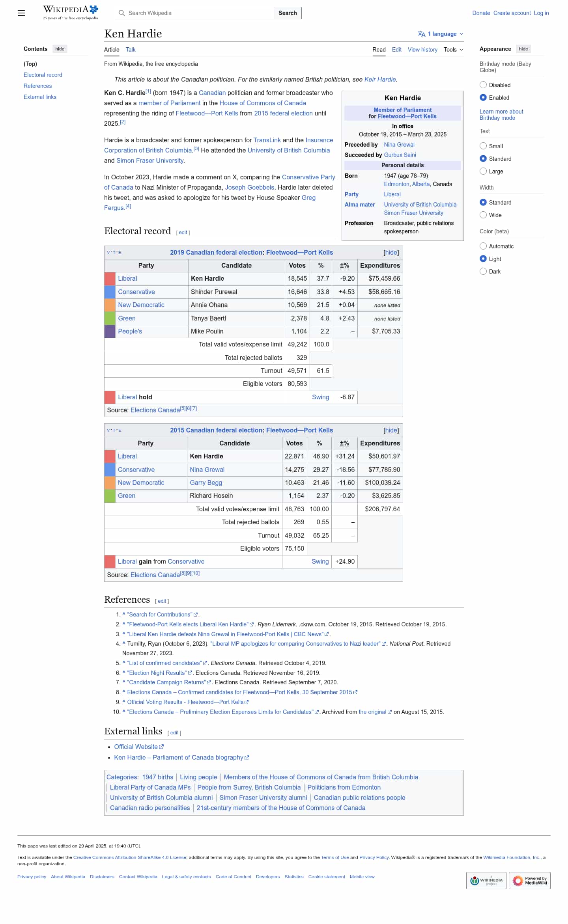Viewport: 568px width, 924px height.
Task: Open the Nina Grewal link in infobox
Action: coord(399,145)
